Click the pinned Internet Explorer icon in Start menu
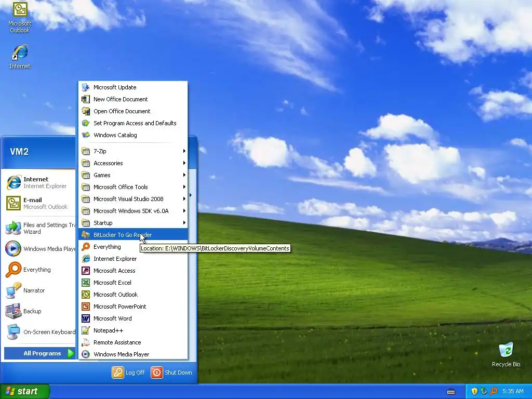The width and height of the screenshot is (532, 399). (x=14, y=182)
